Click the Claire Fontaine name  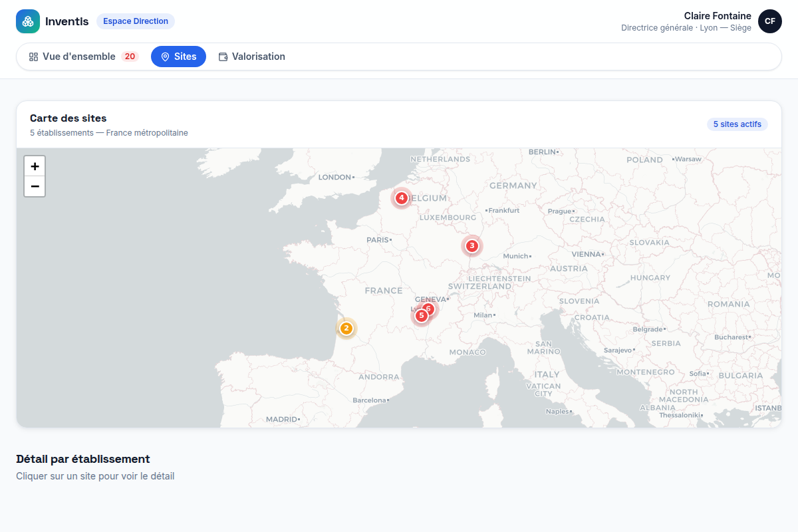718,16
